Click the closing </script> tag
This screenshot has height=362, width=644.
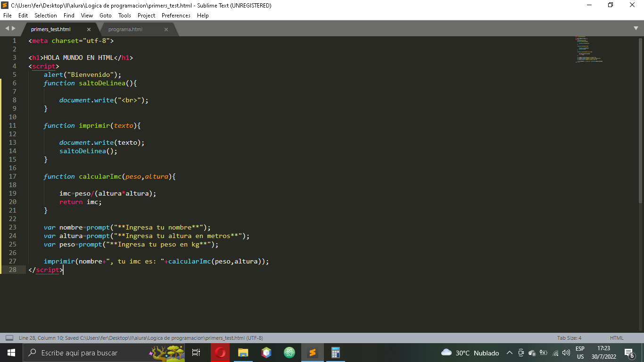pyautogui.click(x=46, y=270)
